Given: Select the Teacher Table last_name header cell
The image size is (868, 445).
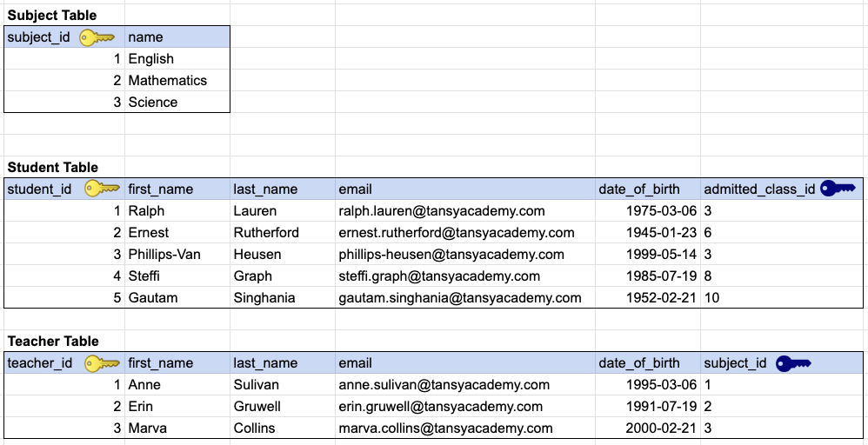Looking at the screenshot, I should (283, 363).
